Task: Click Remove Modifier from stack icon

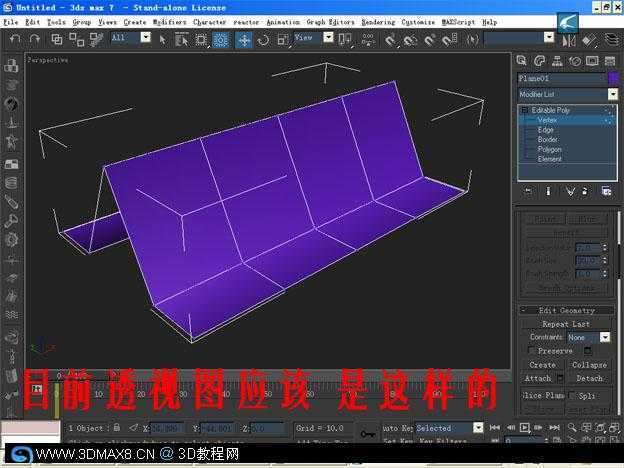Action: [x=585, y=192]
